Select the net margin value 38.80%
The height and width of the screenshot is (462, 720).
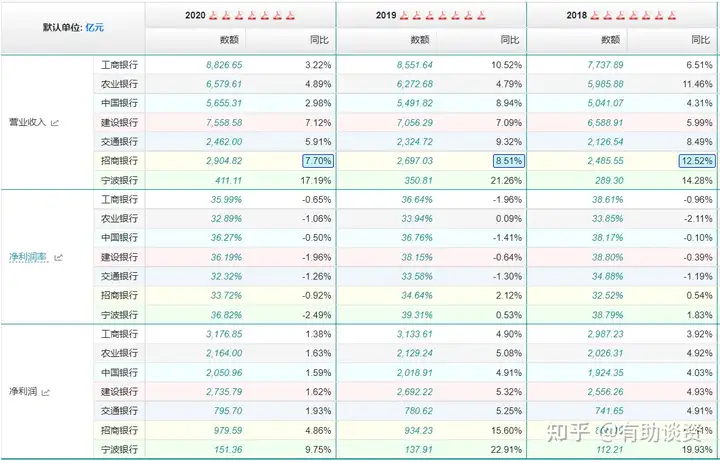pos(608,257)
